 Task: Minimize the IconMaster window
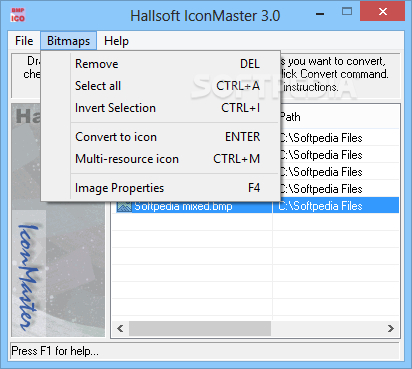[x=320, y=14]
